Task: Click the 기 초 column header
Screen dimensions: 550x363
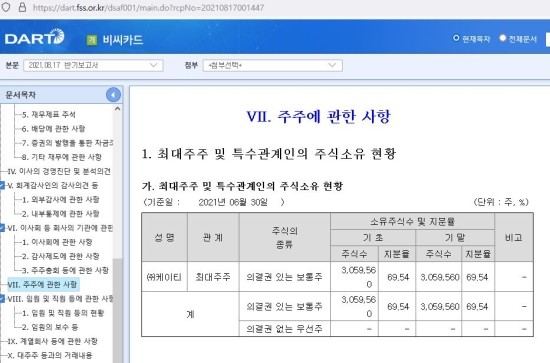Action: tap(373, 237)
